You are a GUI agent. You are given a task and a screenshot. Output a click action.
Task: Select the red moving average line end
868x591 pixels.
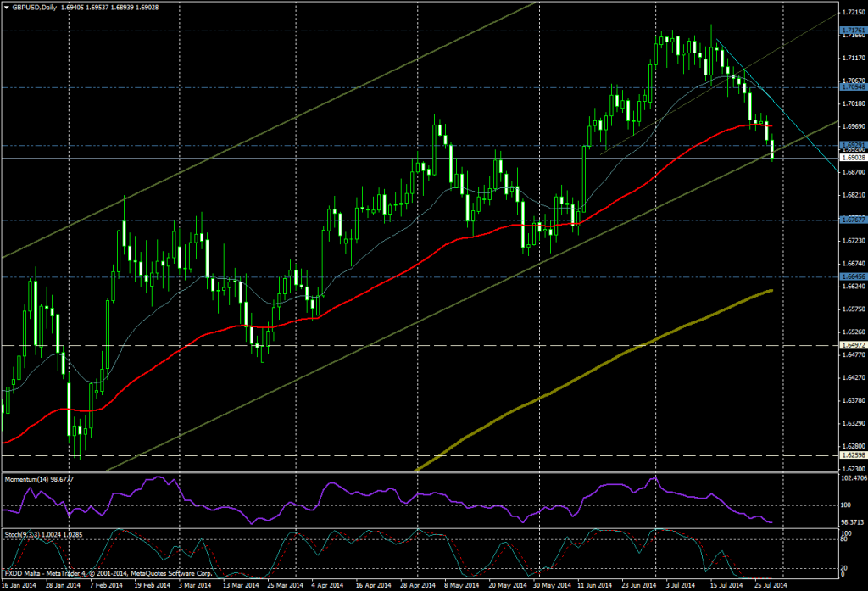(771, 126)
